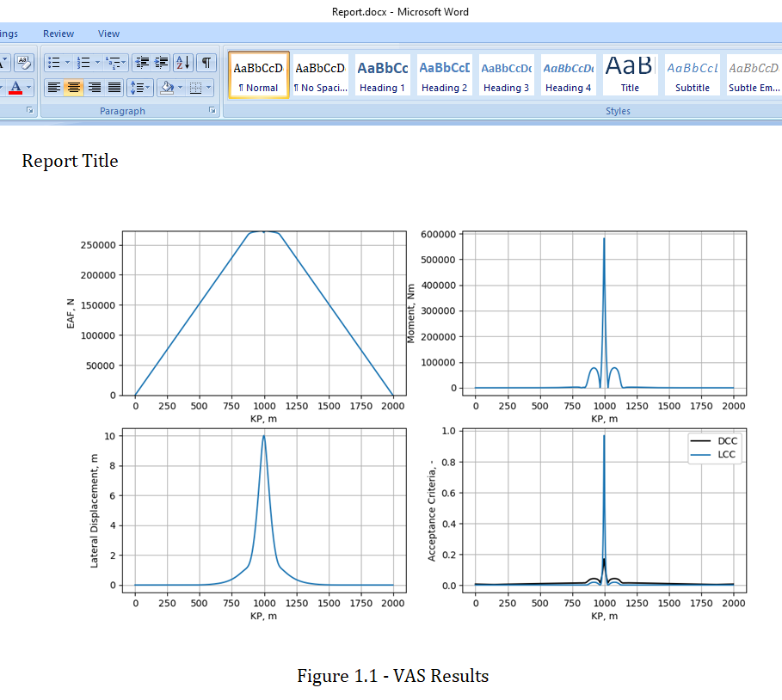Expand the Paragraph dialog launcher

(212, 110)
